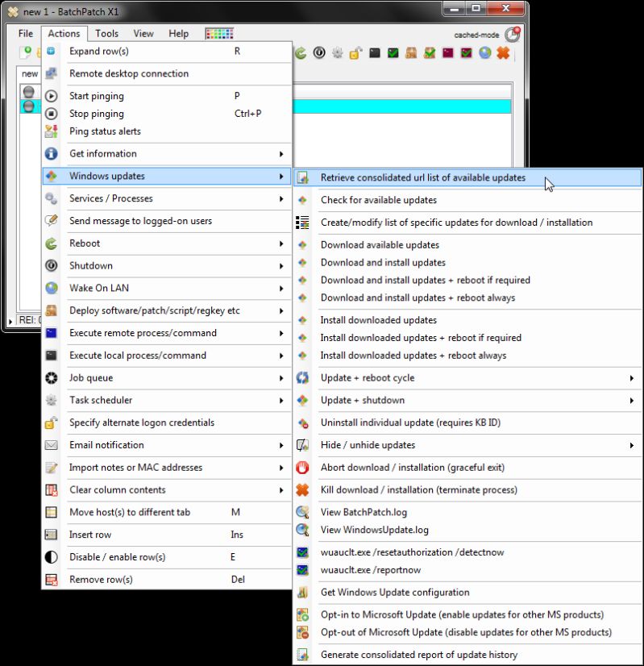644x666 pixels.
Task: Click the Shutdown power icon in toolbar
Action: click(319, 53)
